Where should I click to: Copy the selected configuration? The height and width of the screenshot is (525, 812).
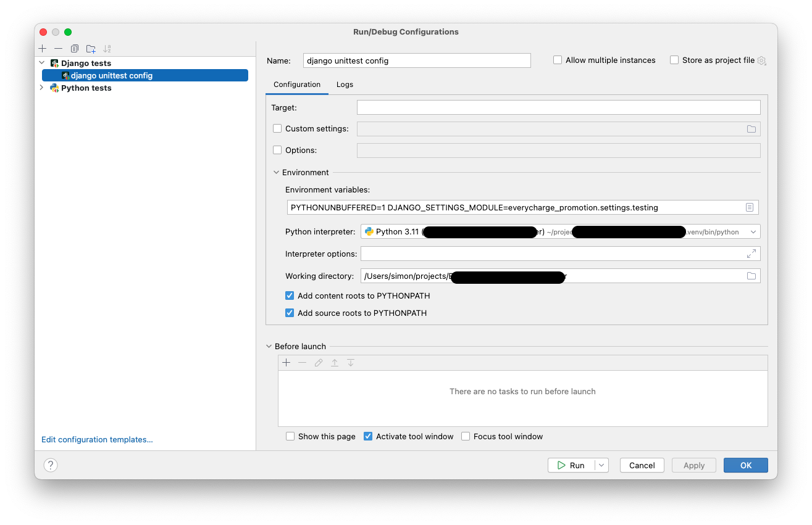75,49
